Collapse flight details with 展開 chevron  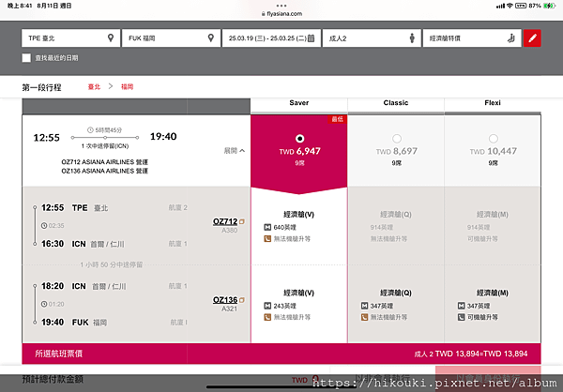click(x=235, y=151)
